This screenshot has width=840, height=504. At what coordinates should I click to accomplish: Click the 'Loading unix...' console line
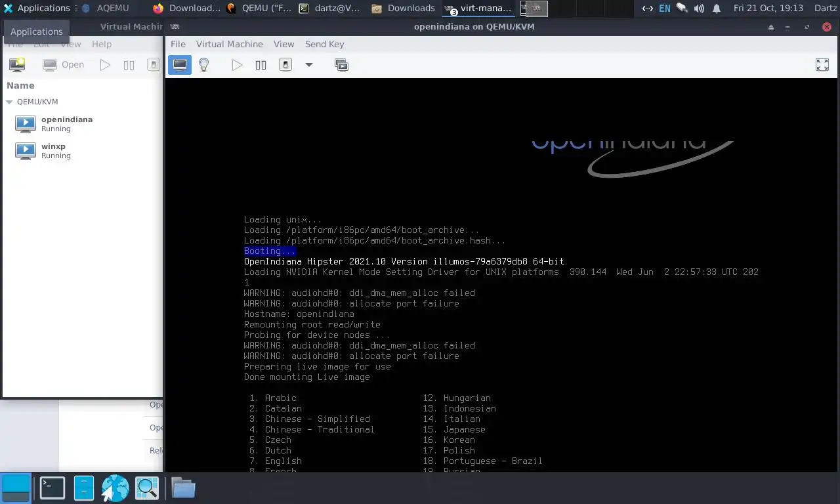[x=283, y=219]
